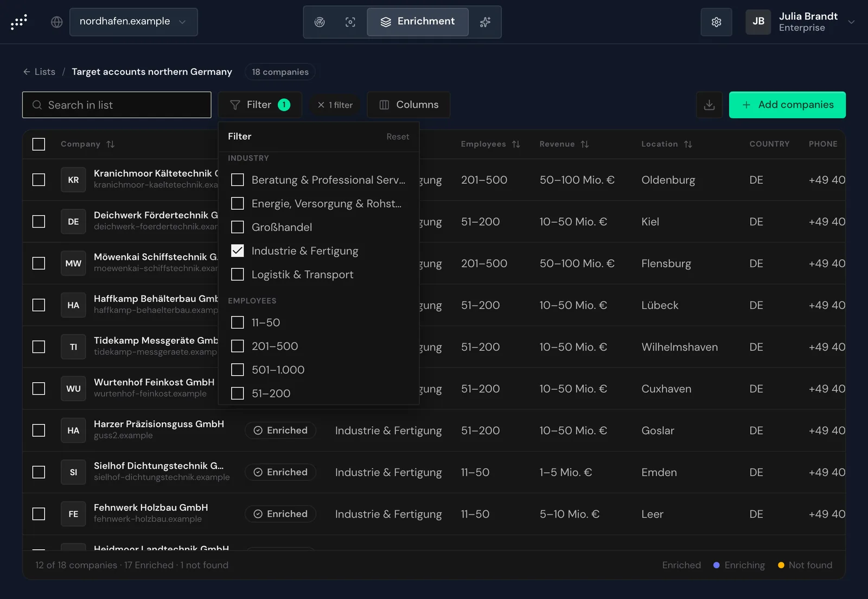Check the 201–500 employees filter
This screenshot has height=599, width=868.
point(238,346)
